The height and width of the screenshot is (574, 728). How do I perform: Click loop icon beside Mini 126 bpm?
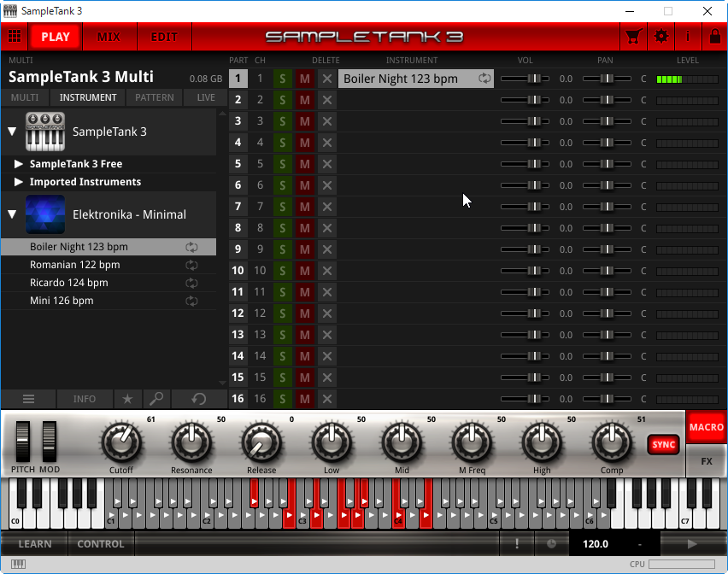click(x=191, y=302)
